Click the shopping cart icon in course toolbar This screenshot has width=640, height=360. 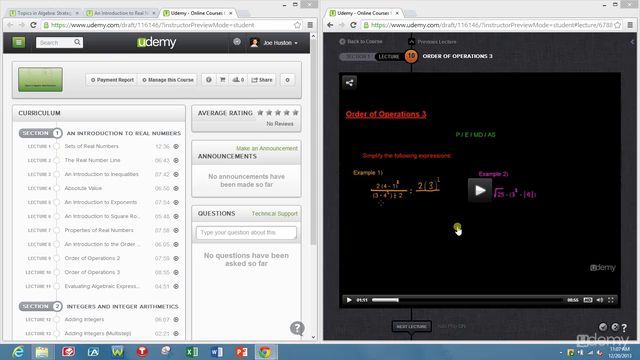[x=222, y=80]
